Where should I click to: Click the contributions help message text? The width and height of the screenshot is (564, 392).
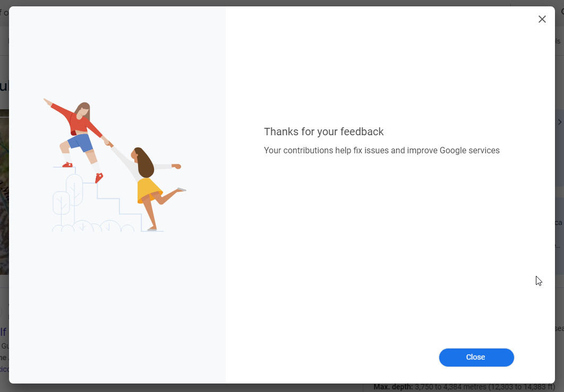[x=381, y=150]
